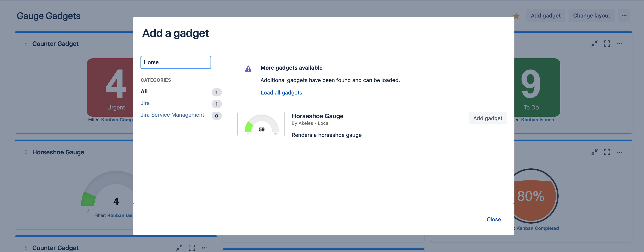Viewport: 644px width, 252px height.
Task: Close the Add a gadget dialog
Action: (493, 219)
